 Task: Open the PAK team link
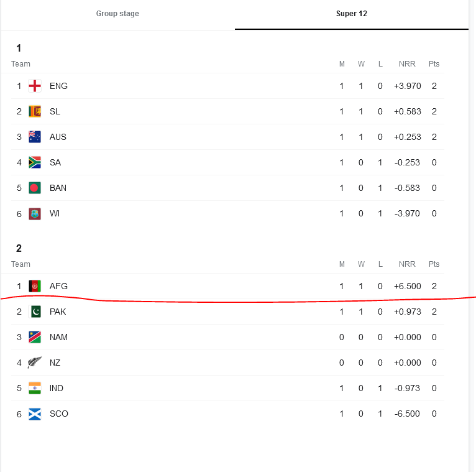click(x=58, y=312)
